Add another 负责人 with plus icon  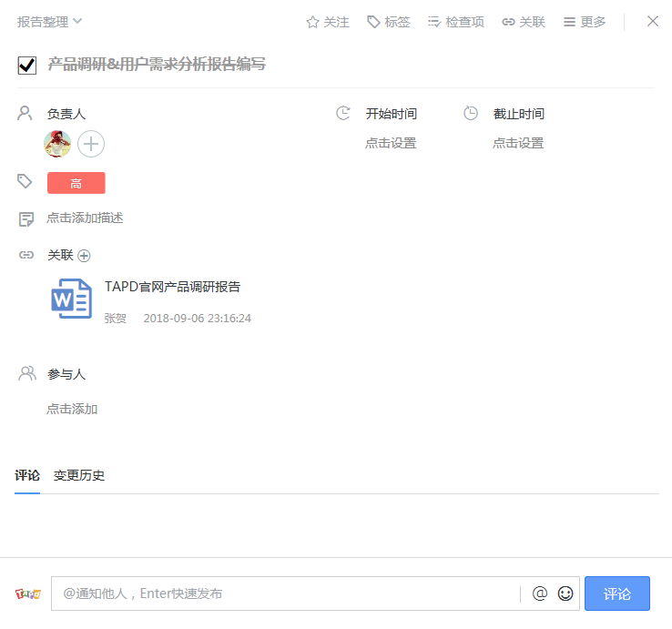91,144
